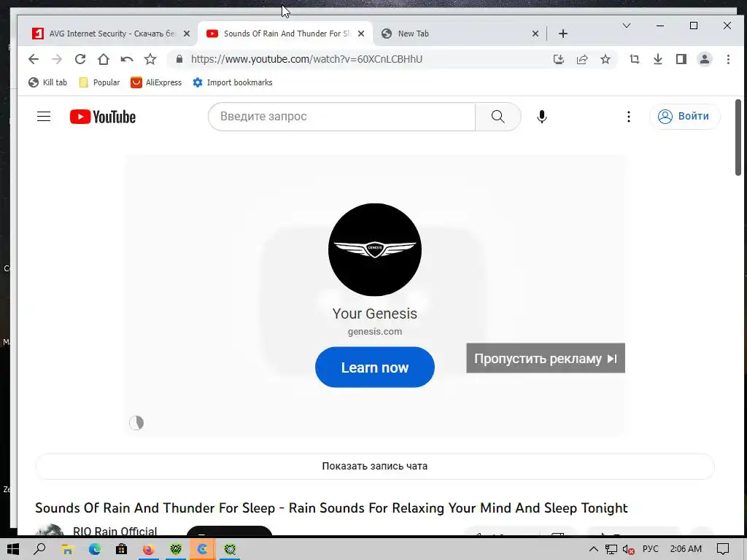Close the Sounds Of Rain tab
The image size is (747, 560).
(361, 34)
